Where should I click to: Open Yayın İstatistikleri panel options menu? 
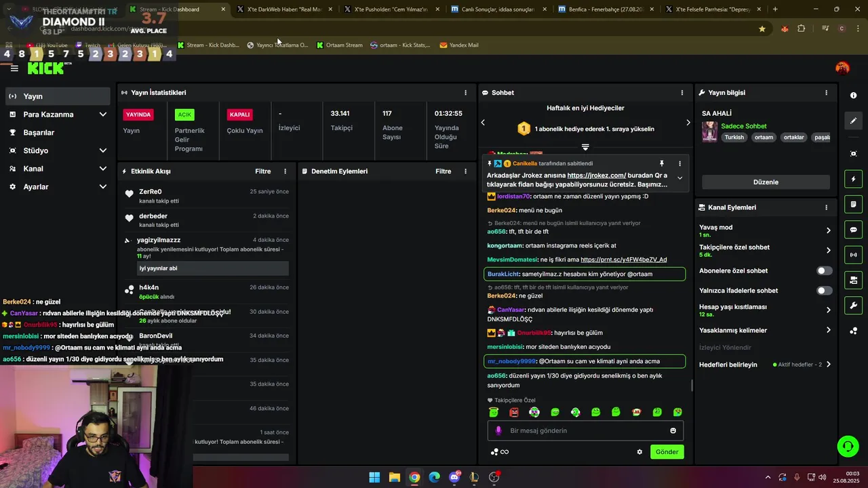[465, 93]
